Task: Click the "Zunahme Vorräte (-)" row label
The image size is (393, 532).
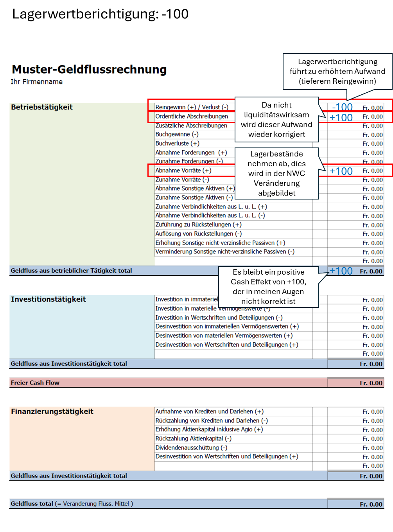Action: [182, 180]
